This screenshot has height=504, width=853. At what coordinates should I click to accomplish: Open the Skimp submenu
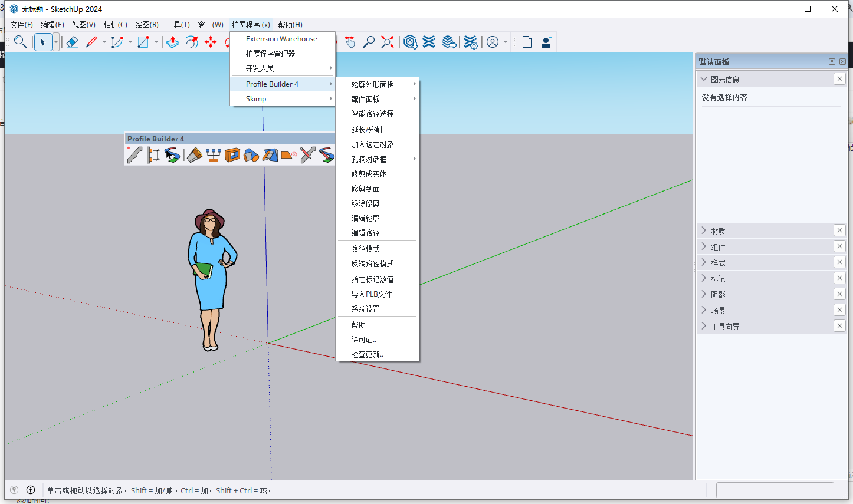pos(282,99)
